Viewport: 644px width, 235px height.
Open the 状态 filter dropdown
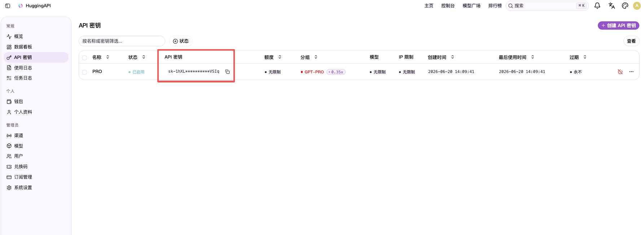click(x=181, y=41)
